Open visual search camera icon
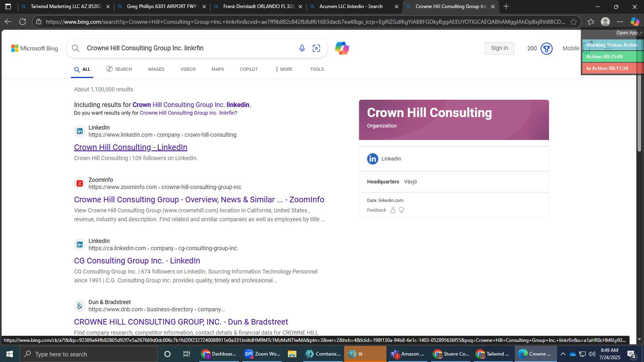Image resolution: width=644 pixels, height=362 pixels. 316,48
